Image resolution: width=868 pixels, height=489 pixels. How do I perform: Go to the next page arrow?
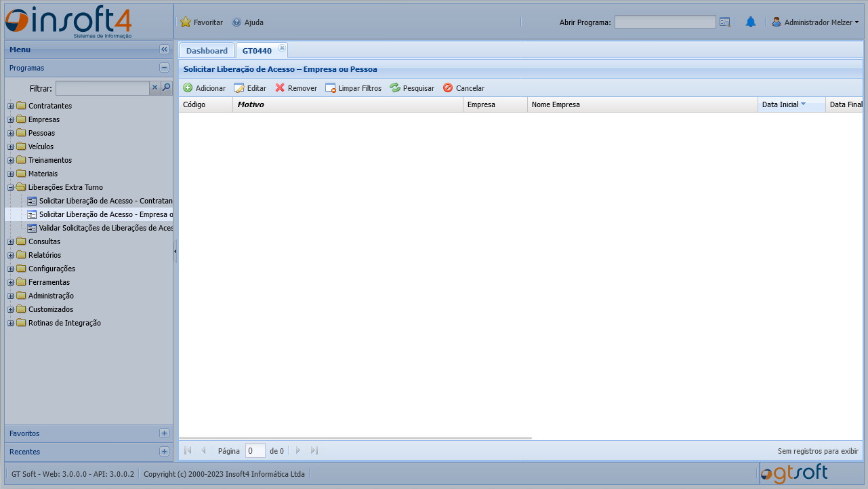pyautogui.click(x=298, y=450)
